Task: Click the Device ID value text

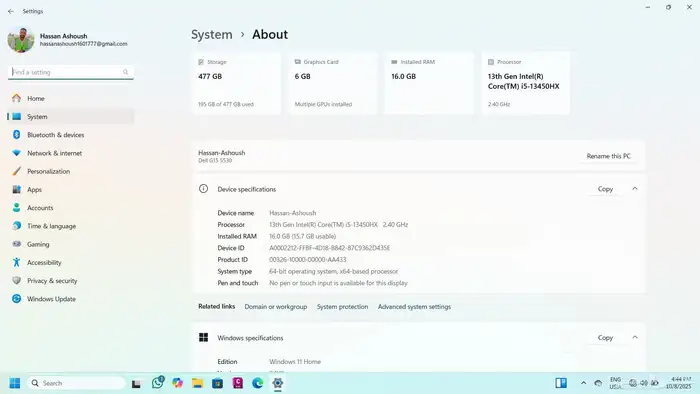Action: click(329, 248)
